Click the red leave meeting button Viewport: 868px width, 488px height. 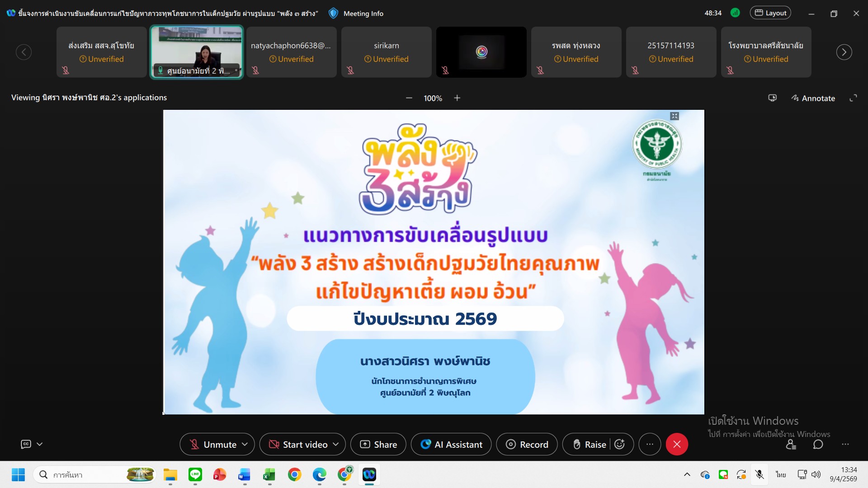click(x=677, y=445)
